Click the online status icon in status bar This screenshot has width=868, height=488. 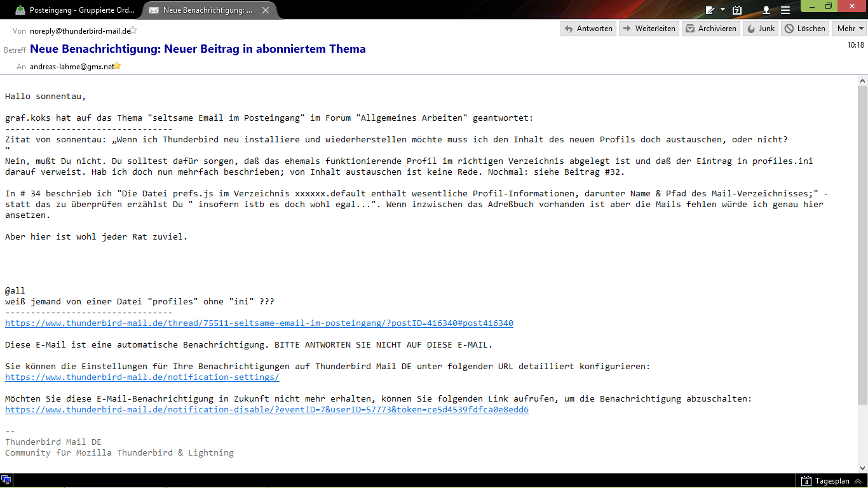point(6,480)
